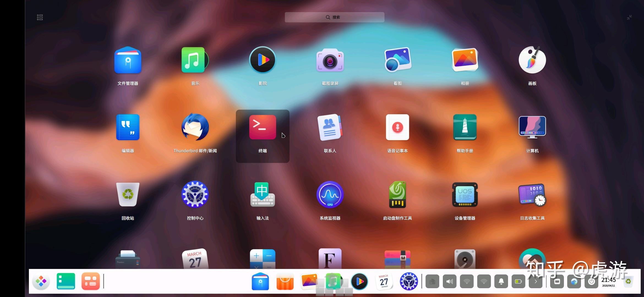Screen dimensions: 644x297
Task: Open notification bell in dock
Action: 501,281
